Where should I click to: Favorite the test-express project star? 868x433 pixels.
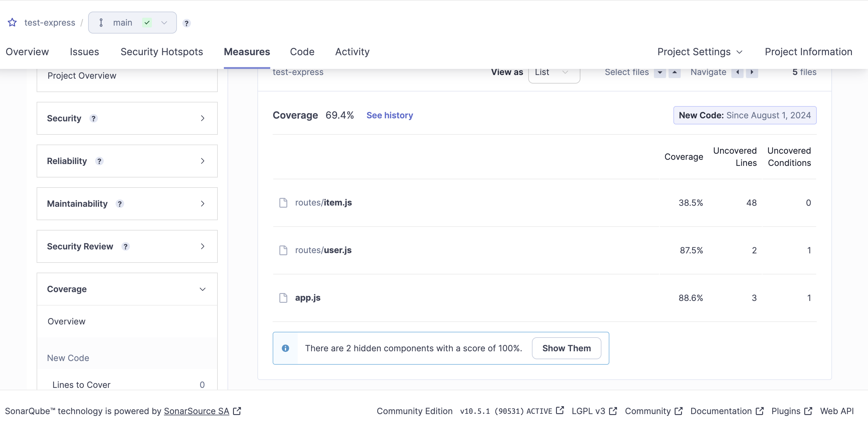click(12, 23)
